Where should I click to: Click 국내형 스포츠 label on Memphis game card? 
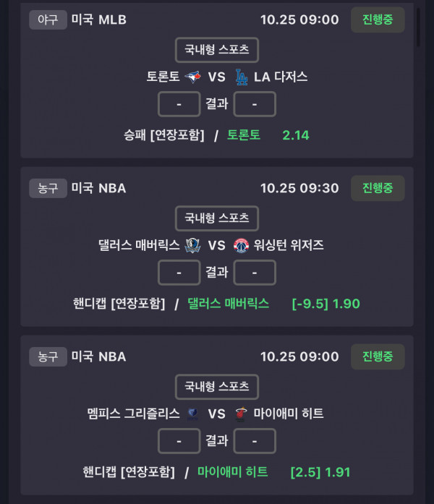point(217,386)
